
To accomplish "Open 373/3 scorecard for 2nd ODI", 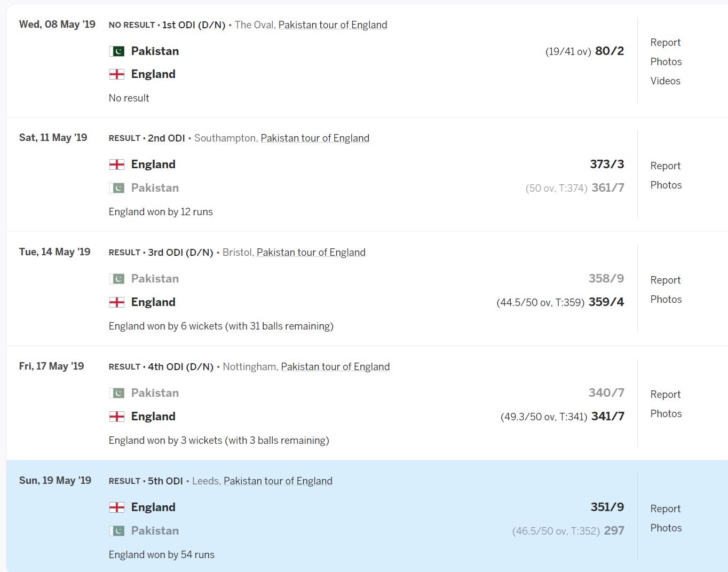I will [x=607, y=164].
